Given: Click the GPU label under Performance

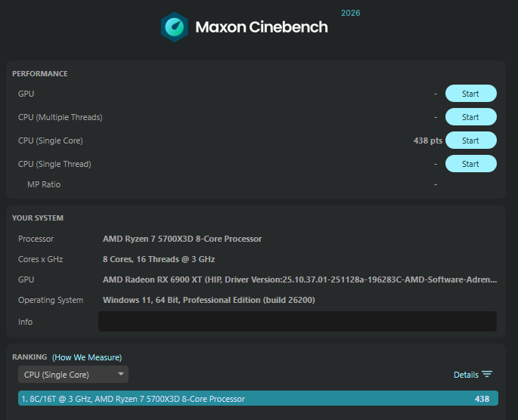Looking at the screenshot, I should coord(26,94).
